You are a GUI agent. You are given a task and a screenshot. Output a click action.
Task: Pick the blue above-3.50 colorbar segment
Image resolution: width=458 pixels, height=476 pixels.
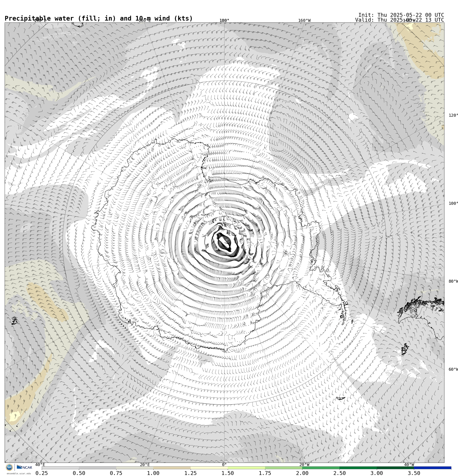click(433, 468)
